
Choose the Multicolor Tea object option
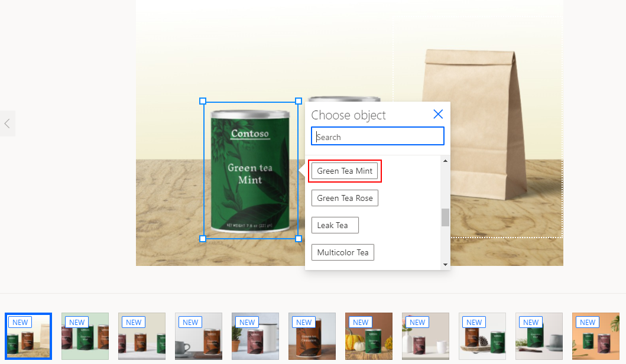tap(342, 252)
